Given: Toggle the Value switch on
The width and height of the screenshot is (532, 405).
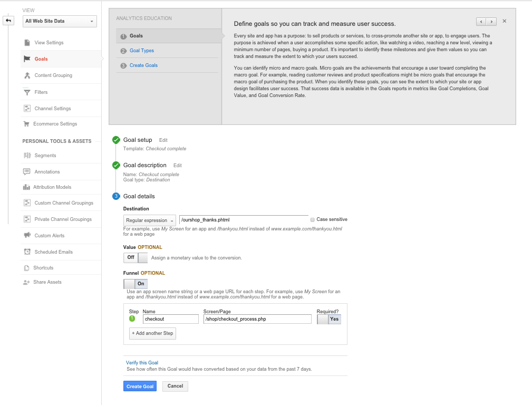Looking at the screenshot, I should [x=136, y=258].
